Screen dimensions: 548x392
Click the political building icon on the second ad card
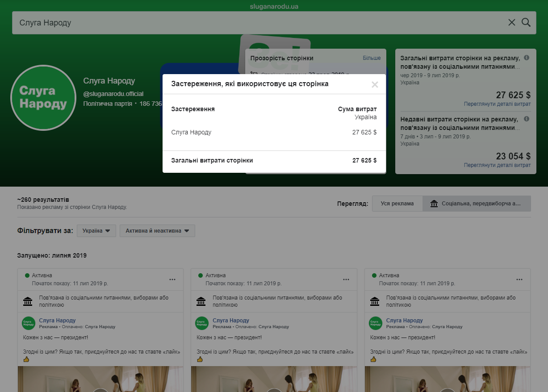click(x=201, y=301)
